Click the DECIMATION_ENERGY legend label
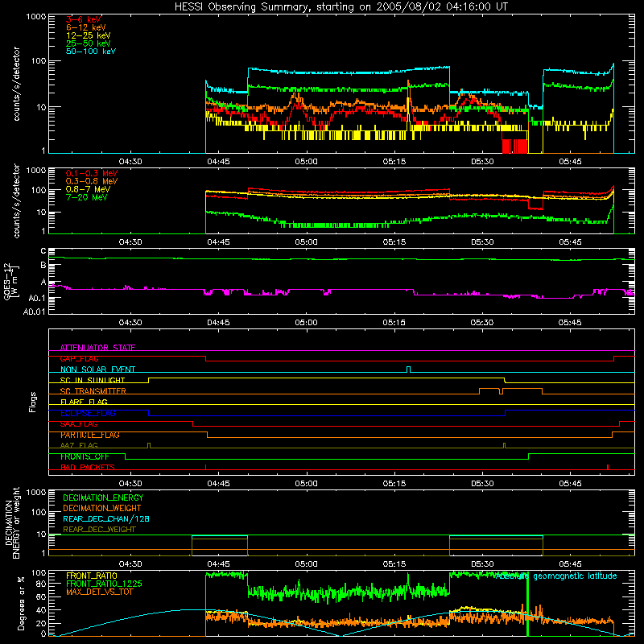Screen dimensions: 644x644 103,497
